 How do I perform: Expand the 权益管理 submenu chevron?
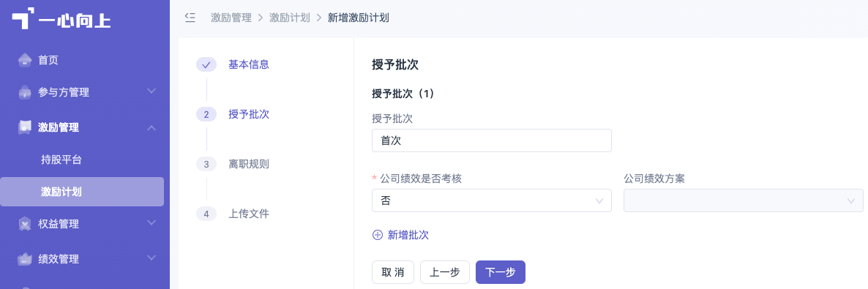tap(151, 222)
